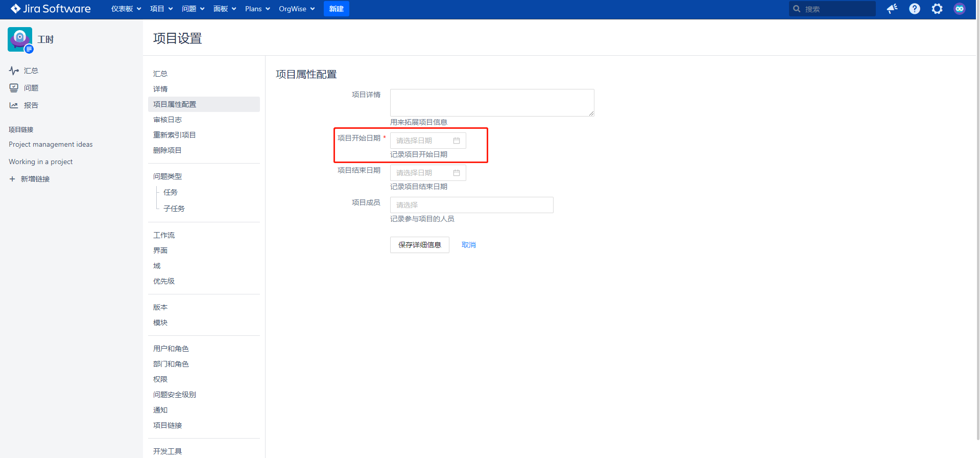This screenshot has width=980, height=458.
Task: Click the 保存详细信息 button
Action: click(419, 245)
